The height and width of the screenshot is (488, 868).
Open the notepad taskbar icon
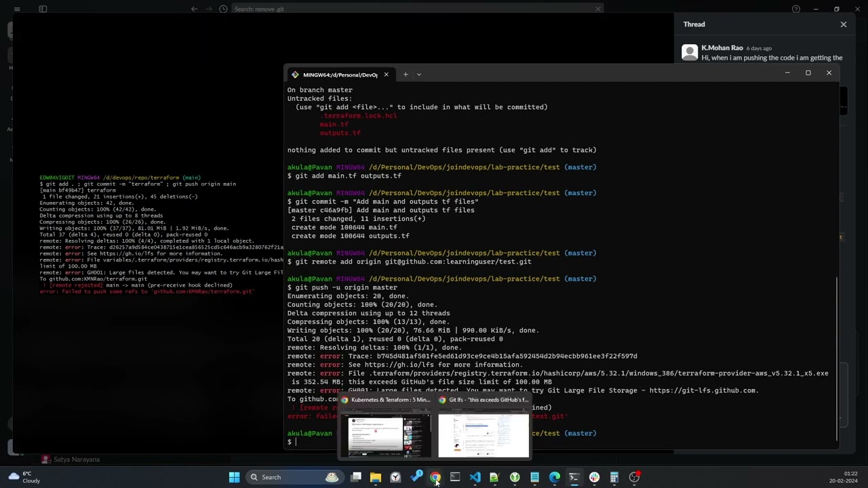tap(534, 477)
